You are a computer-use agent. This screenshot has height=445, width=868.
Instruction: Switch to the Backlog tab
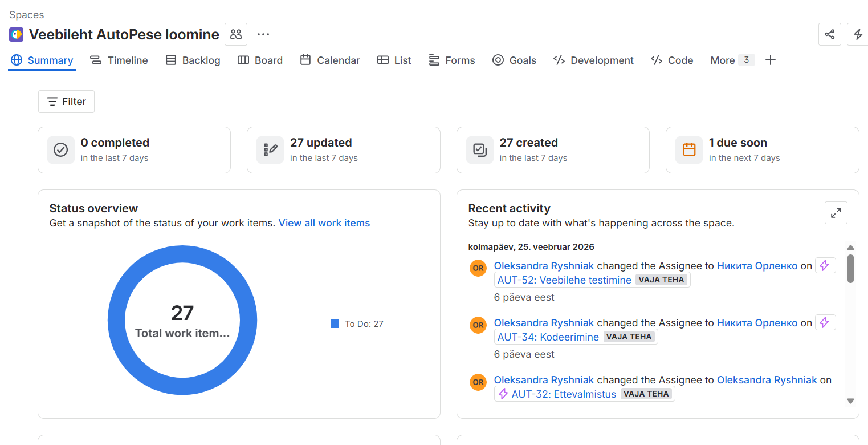(193, 60)
